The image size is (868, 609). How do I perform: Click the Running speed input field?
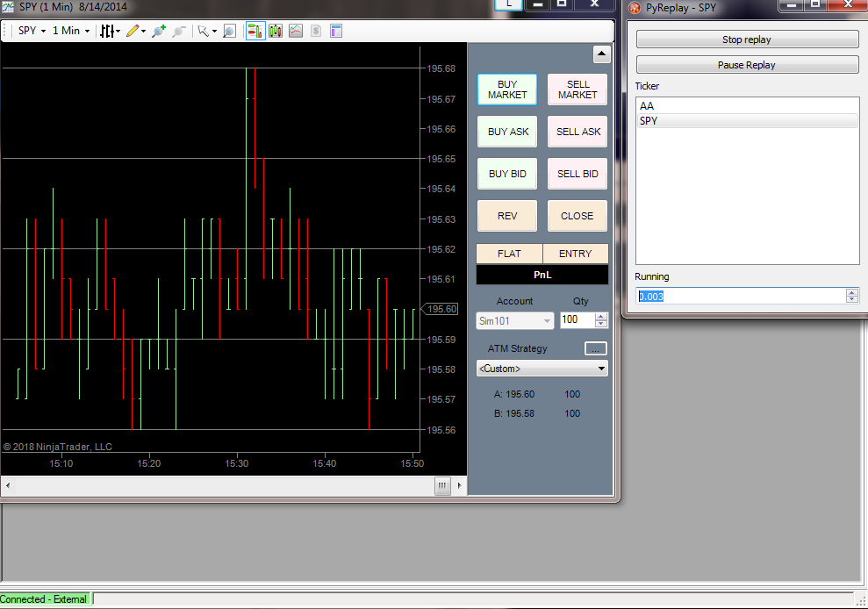tap(742, 297)
